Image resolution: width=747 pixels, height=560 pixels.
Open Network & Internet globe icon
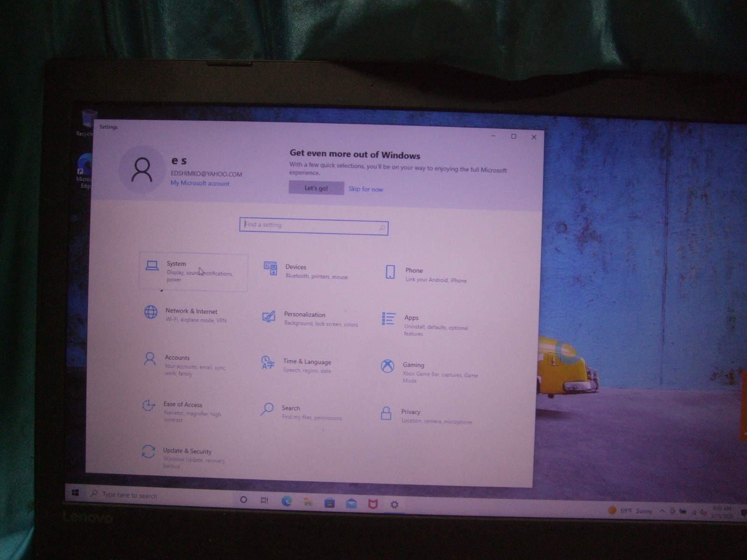(x=151, y=312)
